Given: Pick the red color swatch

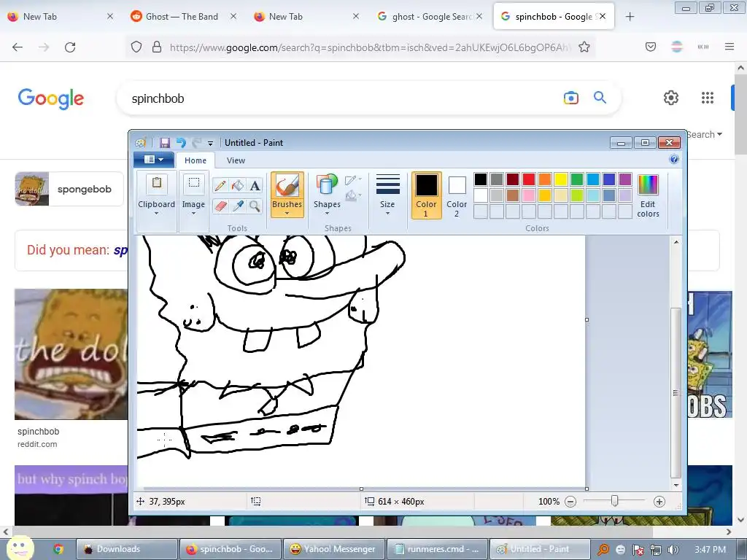Looking at the screenshot, I should pyautogui.click(x=528, y=179).
